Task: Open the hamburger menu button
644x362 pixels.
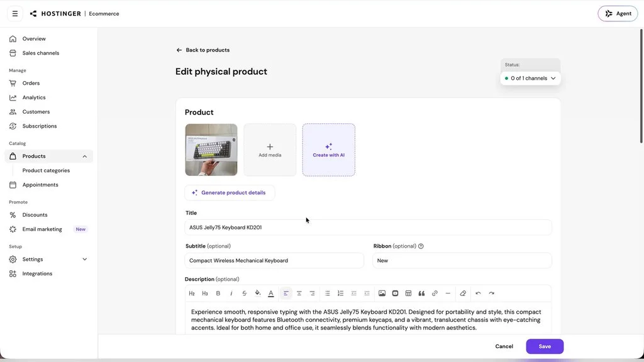Action: pyautogui.click(x=15, y=14)
